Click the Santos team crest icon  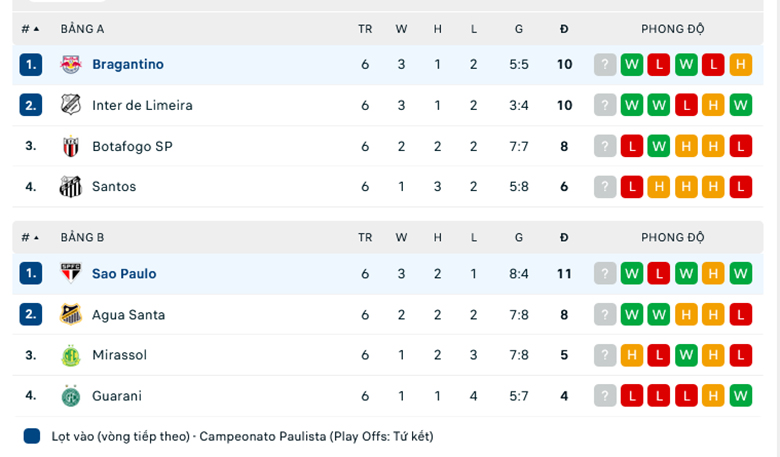(x=70, y=187)
